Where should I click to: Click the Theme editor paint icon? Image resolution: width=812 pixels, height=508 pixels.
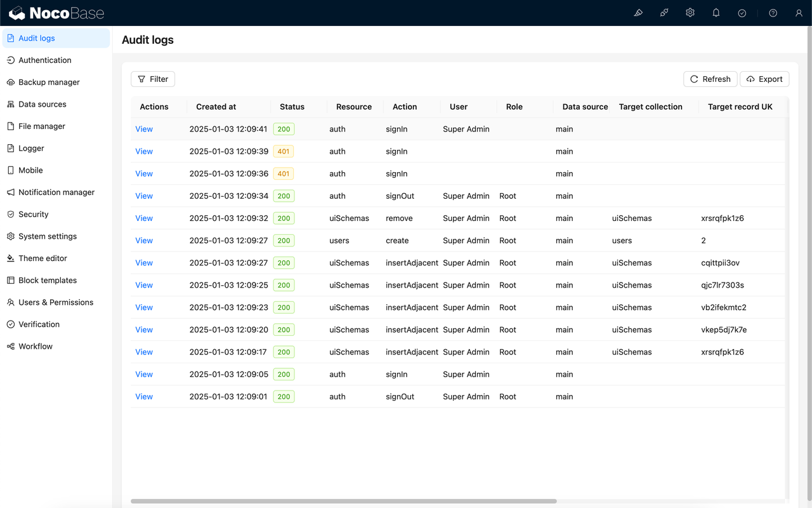(x=11, y=258)
